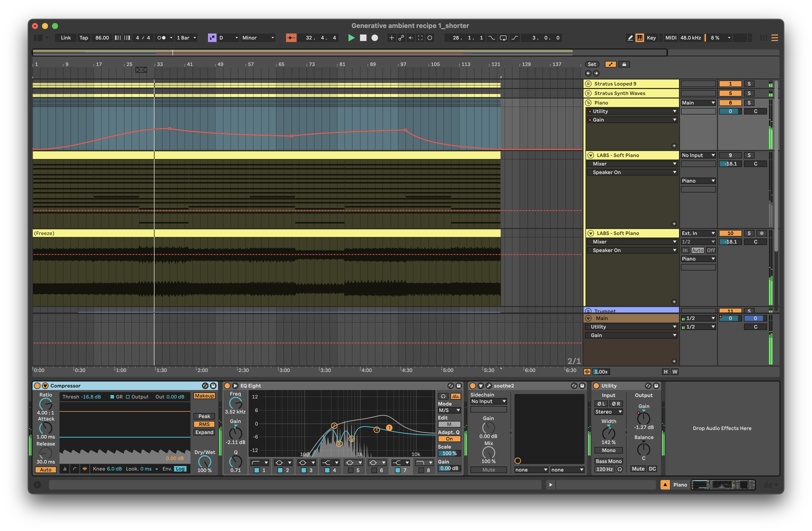Click tempo field 86.00
The width and height of the screenshot is (812, 531).
[102, 38]
